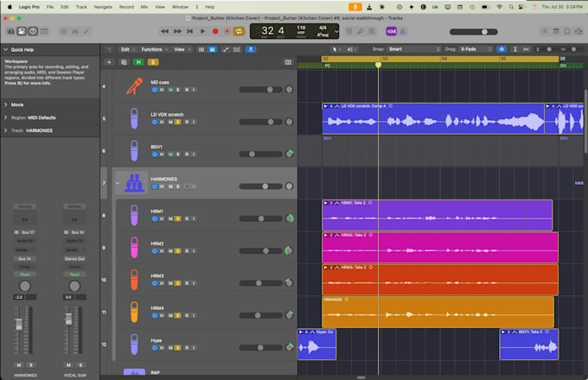Record-enable the HARMONIES track
588x380 pixels.
[187, 187]
